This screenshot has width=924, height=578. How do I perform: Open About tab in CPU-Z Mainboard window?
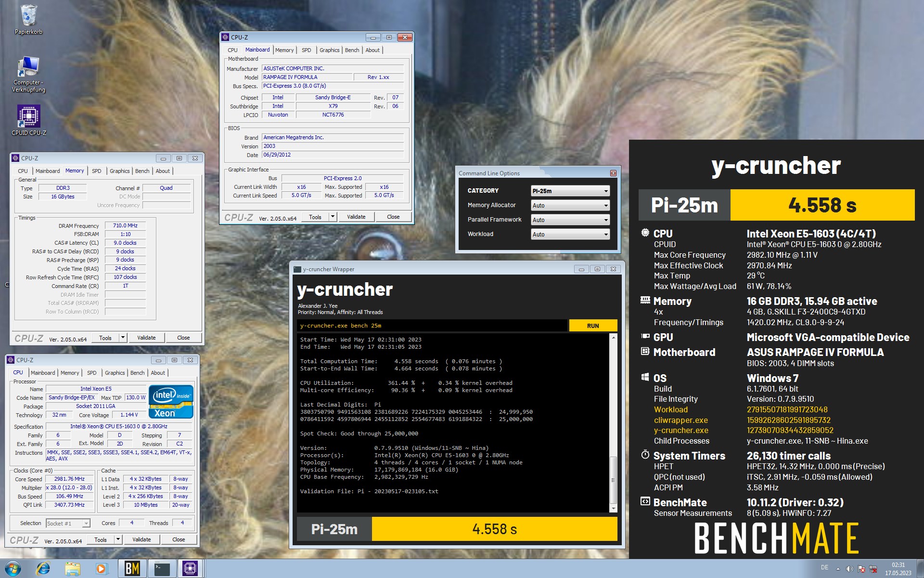(372, 50)
